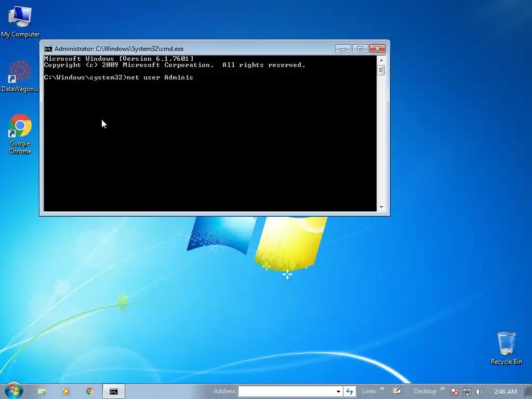Click the Go button beside Address box
Viewport: 532px width, 399px height.
pyautogui.click(x=350, y=391)
